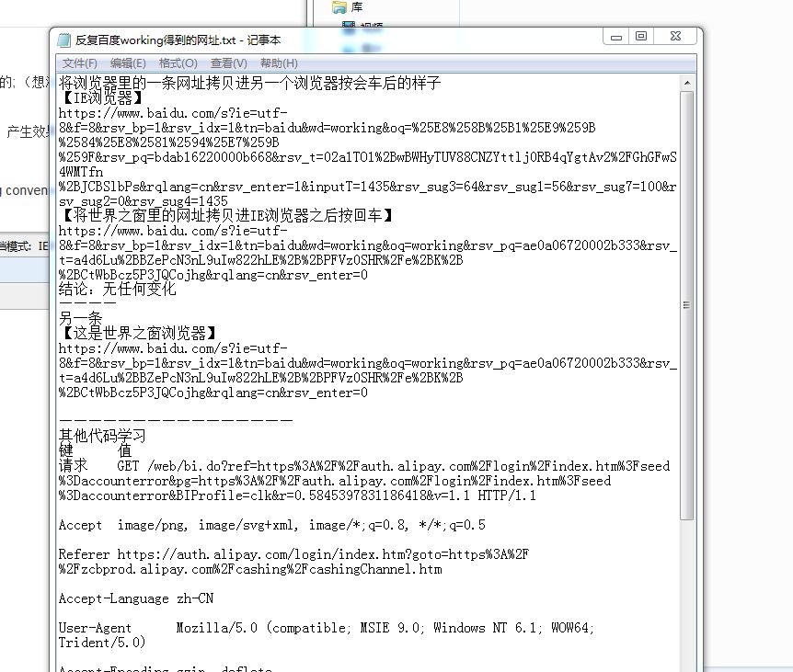Click the HTTP/1.1 text at line end

(x=507, y=495)
